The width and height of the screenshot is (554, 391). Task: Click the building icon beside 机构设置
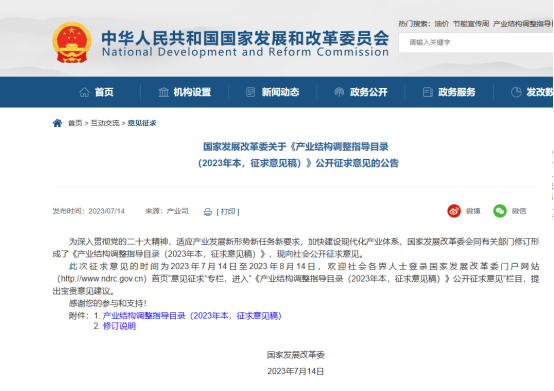point(163,92)
